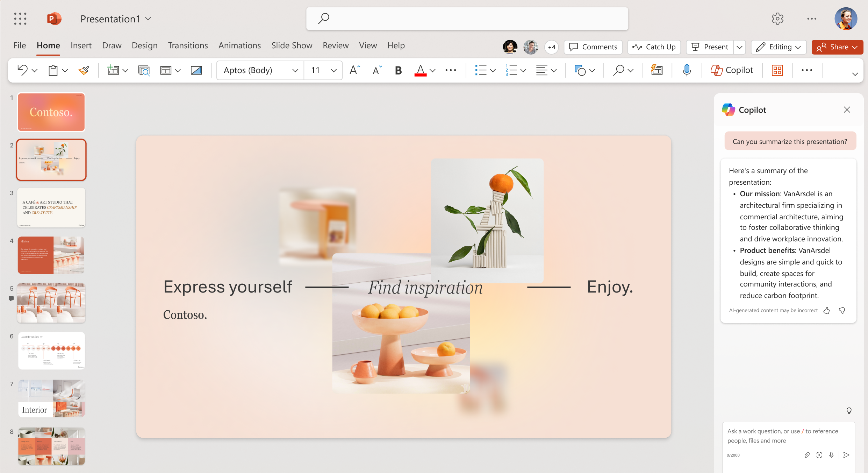Open more font options ellipsis
This screenshot has height=473, width=868.
click(451, 70)
